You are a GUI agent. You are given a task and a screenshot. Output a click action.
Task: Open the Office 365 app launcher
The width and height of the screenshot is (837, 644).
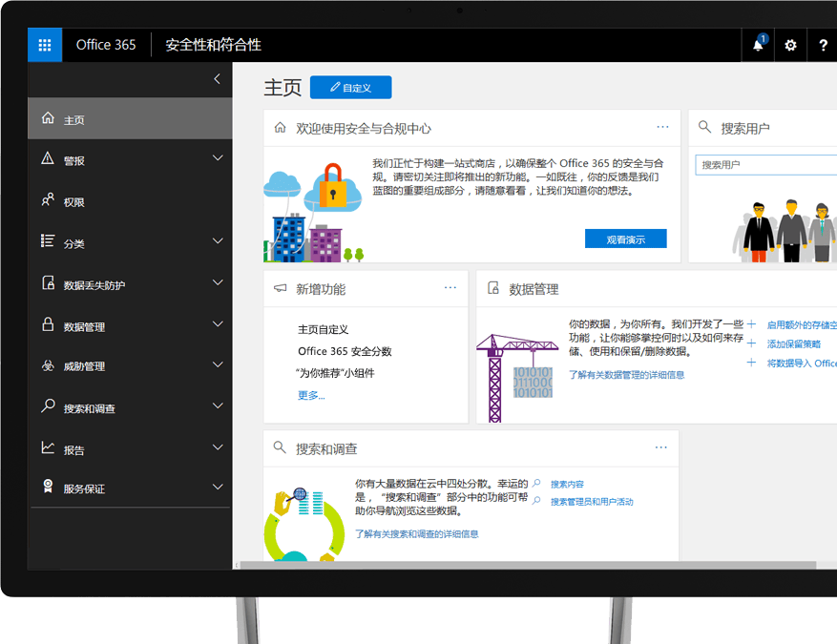pos(44,44)
